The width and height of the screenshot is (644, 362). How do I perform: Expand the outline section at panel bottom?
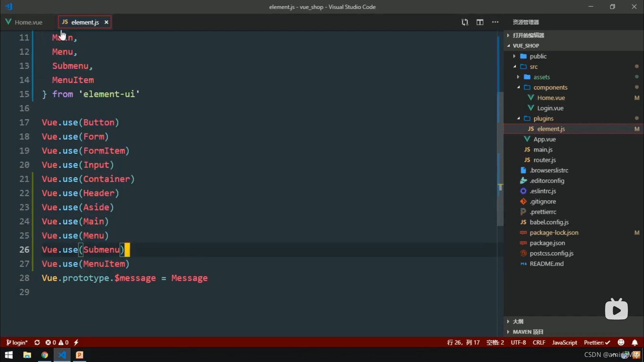coord(508,321)
